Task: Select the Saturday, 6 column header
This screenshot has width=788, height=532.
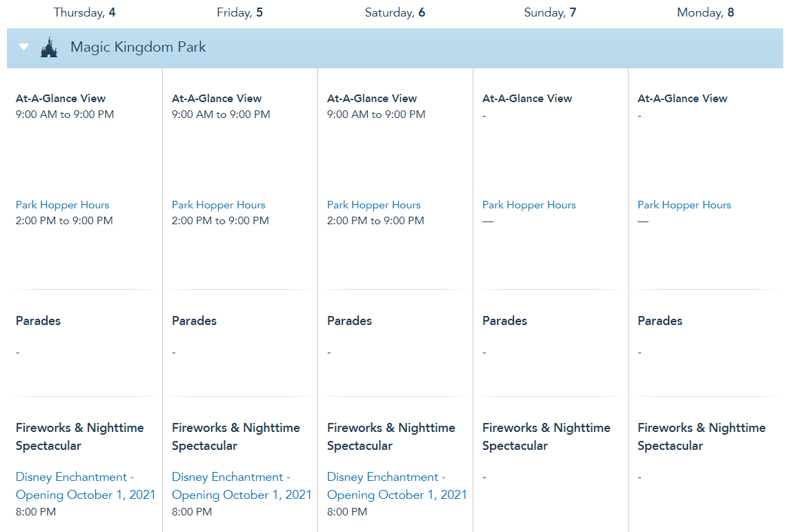Action: pos(395,12)
